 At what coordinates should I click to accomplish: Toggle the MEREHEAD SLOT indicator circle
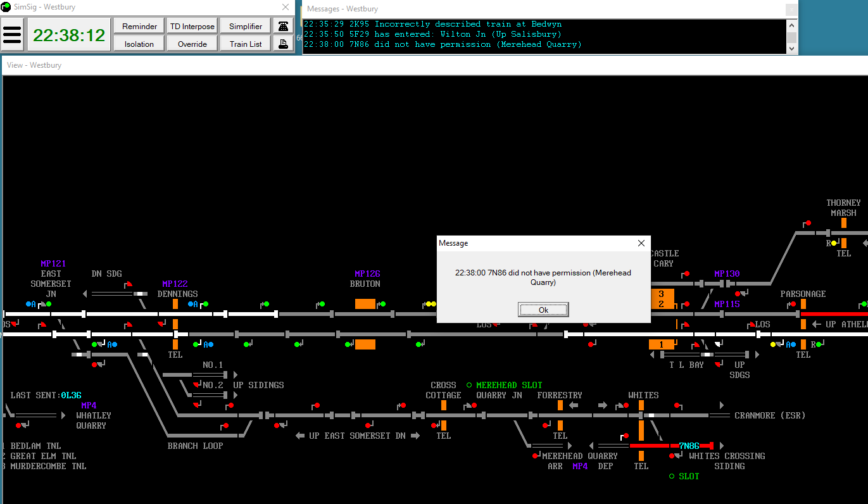point(469,385)
